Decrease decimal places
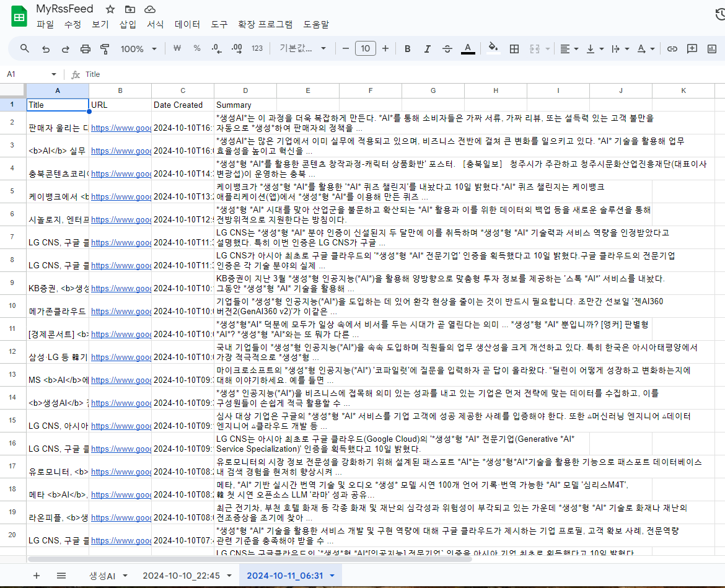This screenshot has width=725, height=588. click(x=216, y=48)
